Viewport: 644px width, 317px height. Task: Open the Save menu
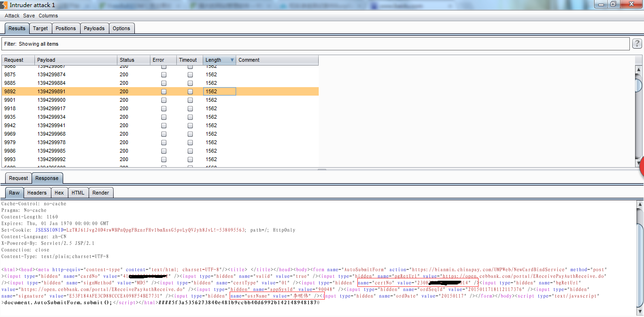[29, 16]
